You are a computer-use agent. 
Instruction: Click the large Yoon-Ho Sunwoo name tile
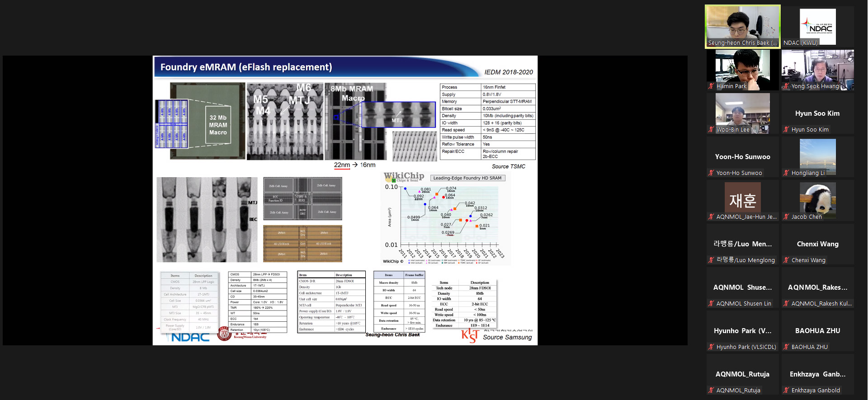(x=743, y=157)
